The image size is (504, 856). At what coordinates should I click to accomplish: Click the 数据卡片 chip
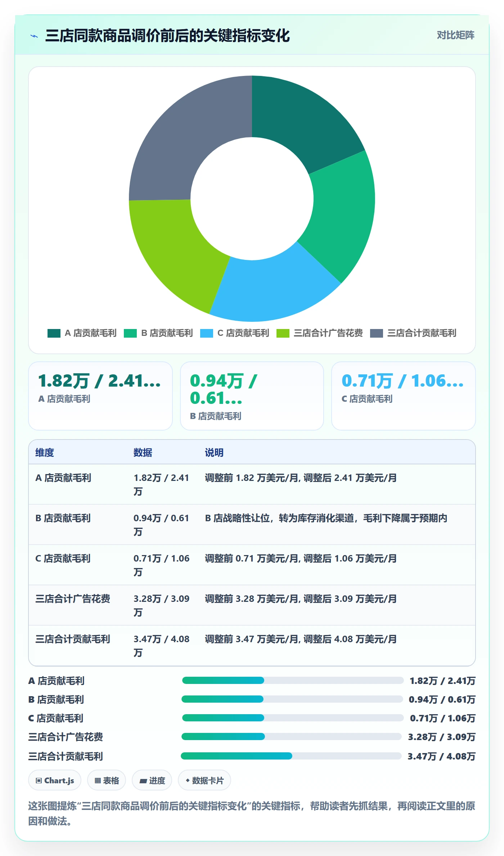pyautogui.click(x=204, y=780)
